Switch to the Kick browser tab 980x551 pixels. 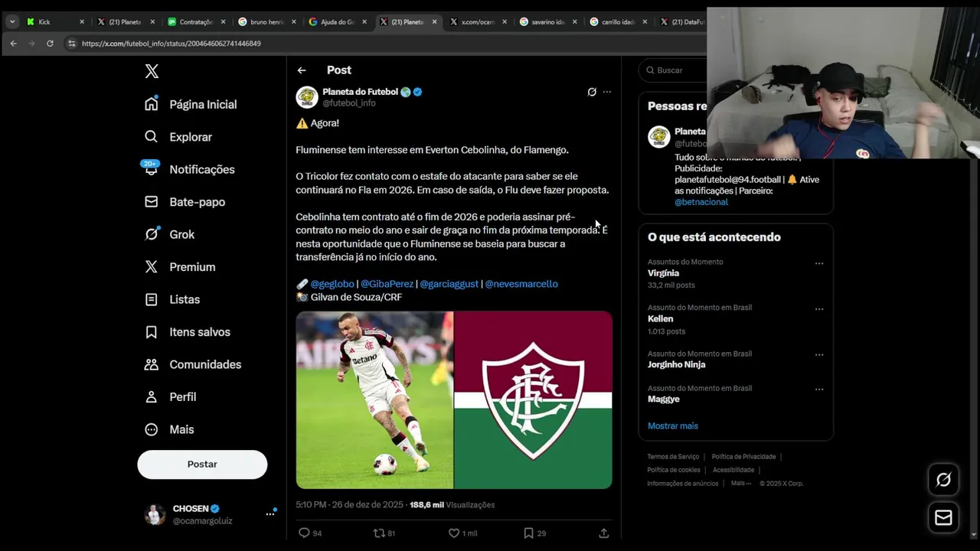point(54,21)
